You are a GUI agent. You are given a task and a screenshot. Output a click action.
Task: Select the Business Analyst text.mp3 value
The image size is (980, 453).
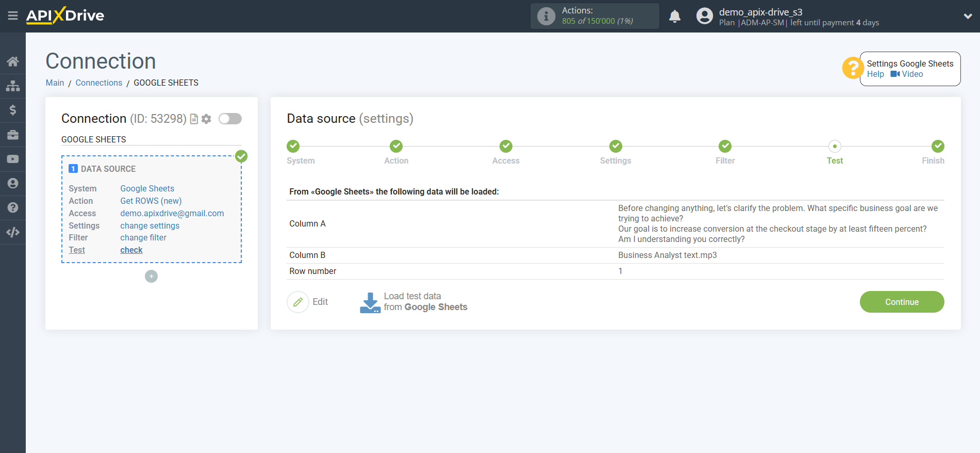(668, 255)
